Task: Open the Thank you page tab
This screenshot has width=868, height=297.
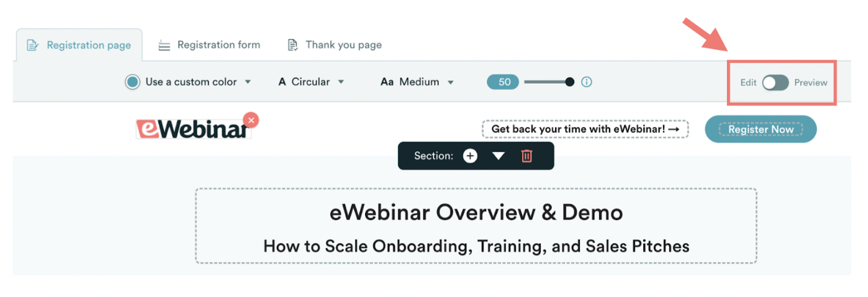Action: pos(343,45)
